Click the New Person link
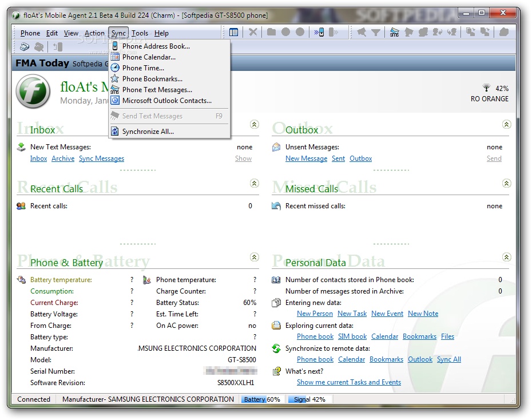This screenshot has height=420, width=532. (315, 314)
